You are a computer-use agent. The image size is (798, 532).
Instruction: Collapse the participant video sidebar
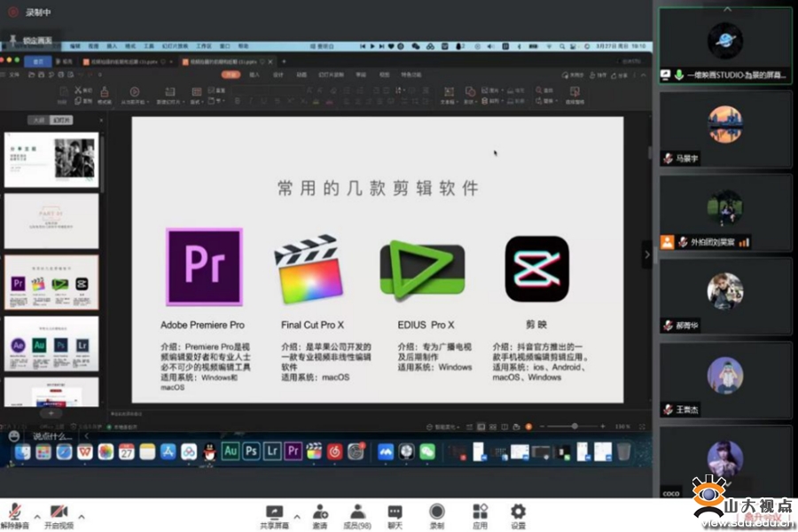647,254
